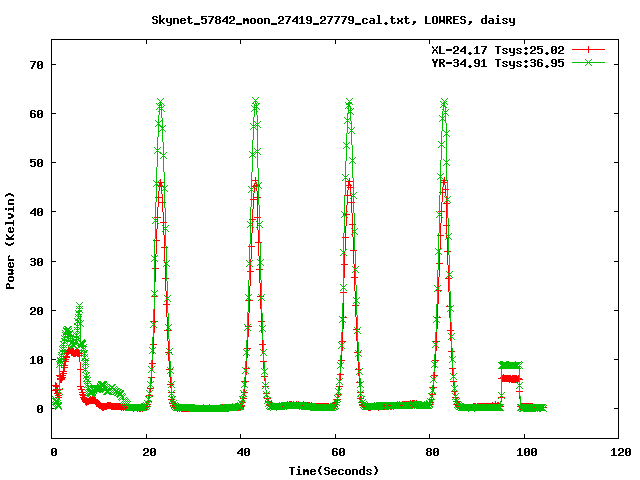This screenshot has width=640, height=480.
Task: Click the 0 tick label on the power axis
Action: [x=40, y=409]
